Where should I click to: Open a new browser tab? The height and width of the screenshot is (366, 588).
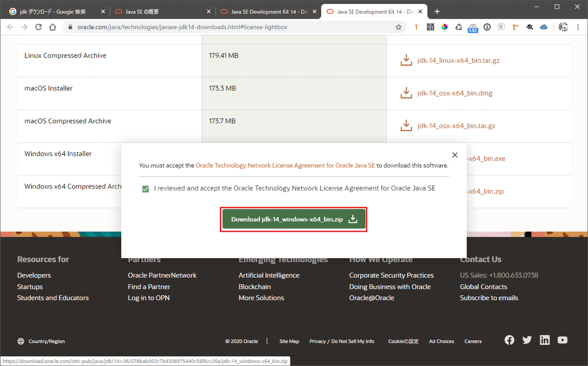pos(437,11)
